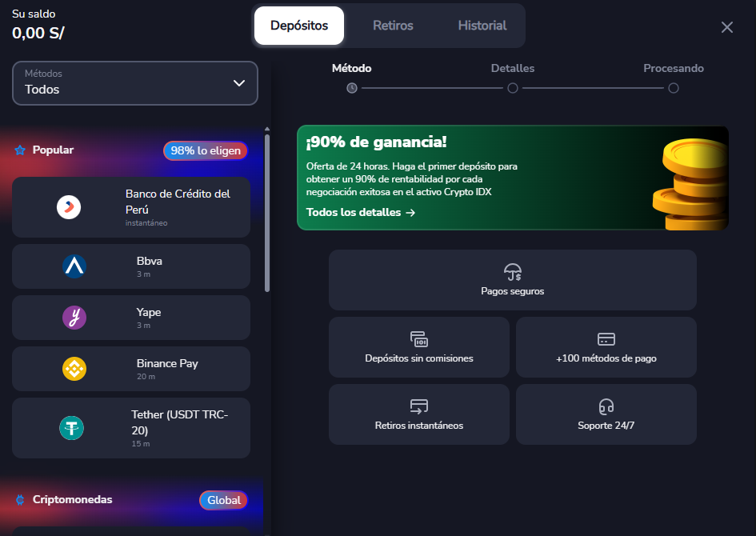
Task: Click the Bbva logo icon
Action: click(x=74, y=266)
